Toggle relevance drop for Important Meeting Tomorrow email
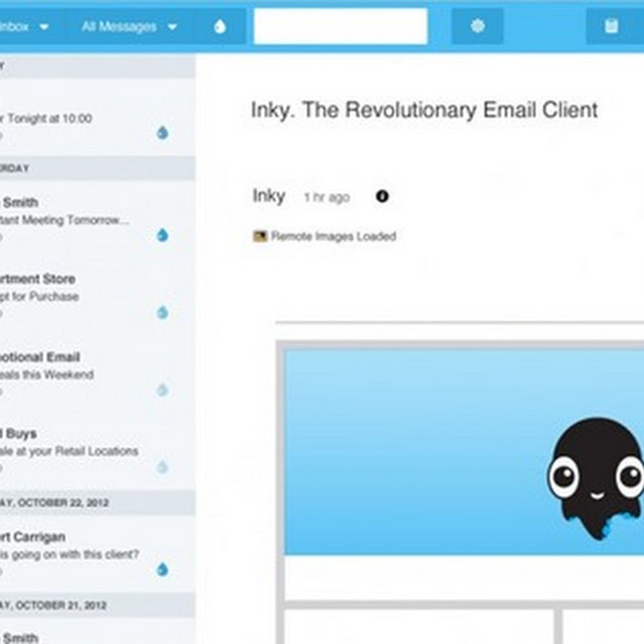Image resolution: width=644 pixels, height=644 pixels. coord(163,235)
